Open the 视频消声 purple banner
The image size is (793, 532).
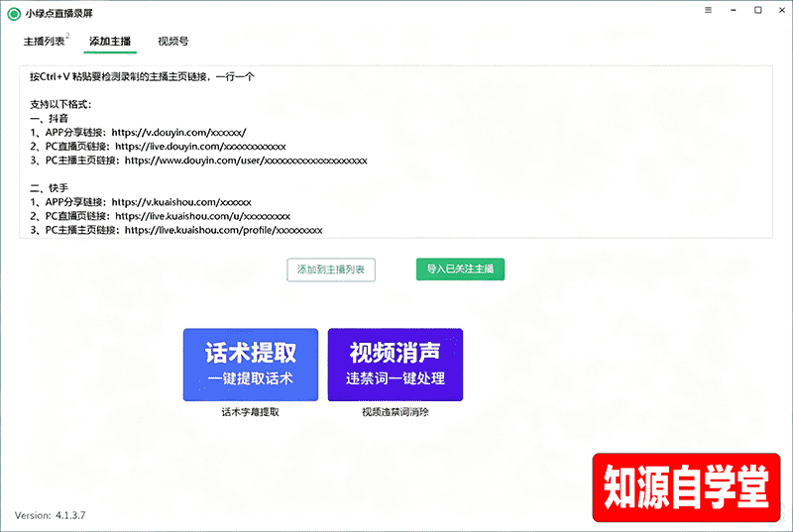click(396, 365)
